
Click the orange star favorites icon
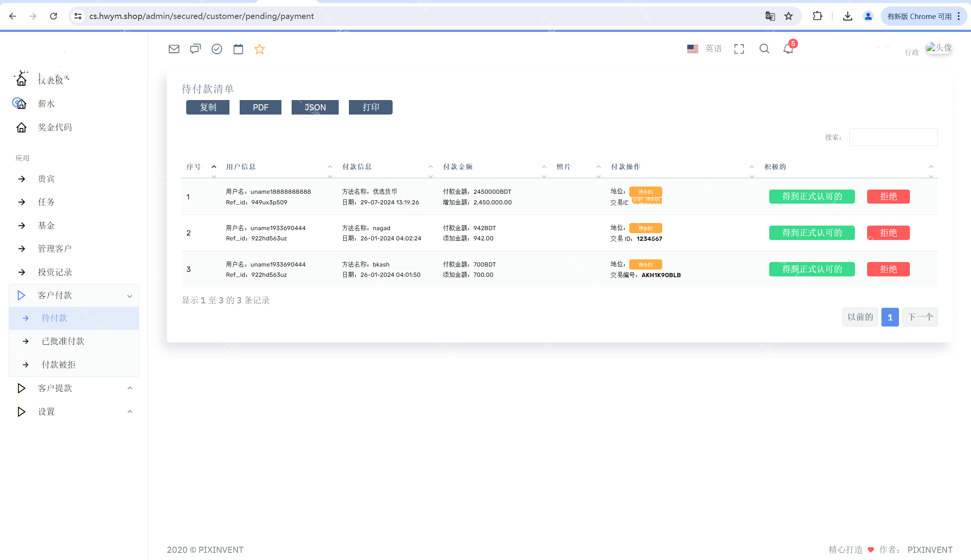[260, 49]
